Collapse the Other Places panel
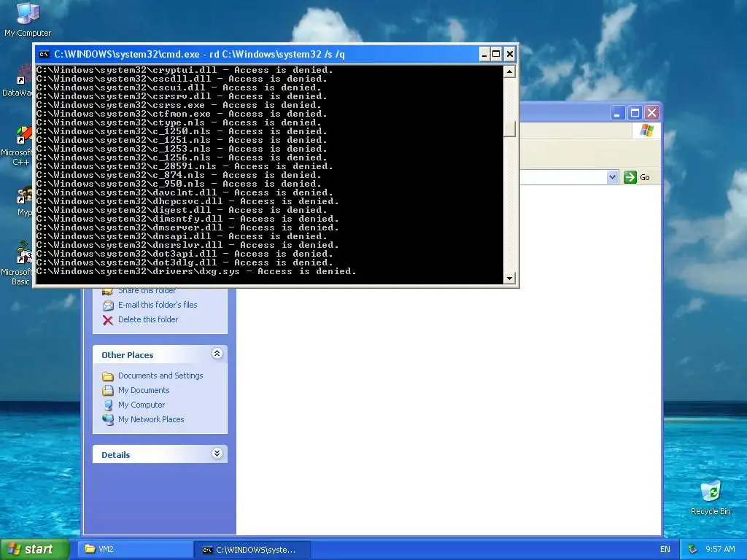Viewport: 747px width, 560px height. click(217, 354)
